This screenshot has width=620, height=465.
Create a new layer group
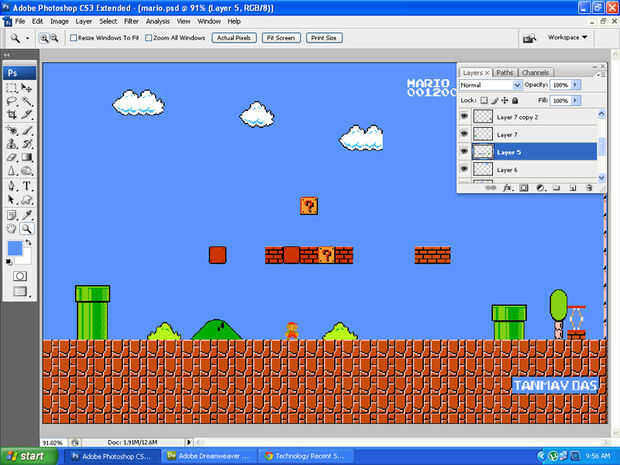(x=556, y=188)
